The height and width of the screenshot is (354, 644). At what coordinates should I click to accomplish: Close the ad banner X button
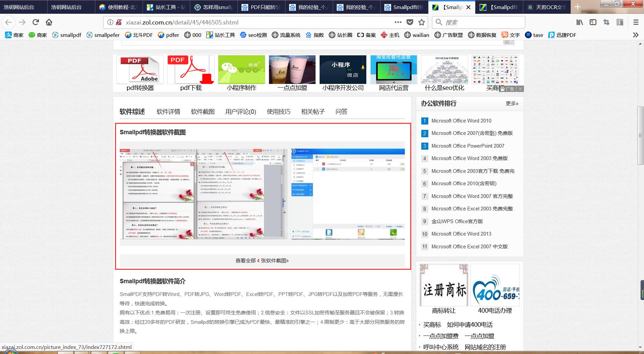click(x=520, y=89)
